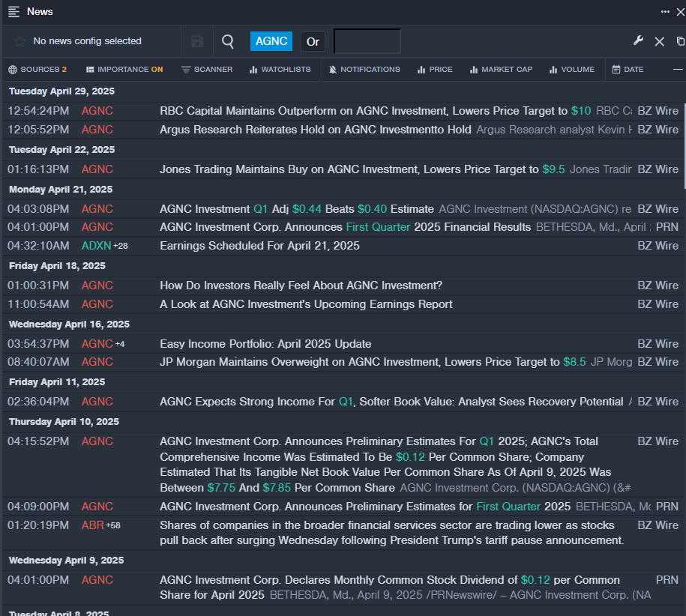686x616 pixels.
Task: Open the wrench settings icon
Action: (x=638, y=41)
